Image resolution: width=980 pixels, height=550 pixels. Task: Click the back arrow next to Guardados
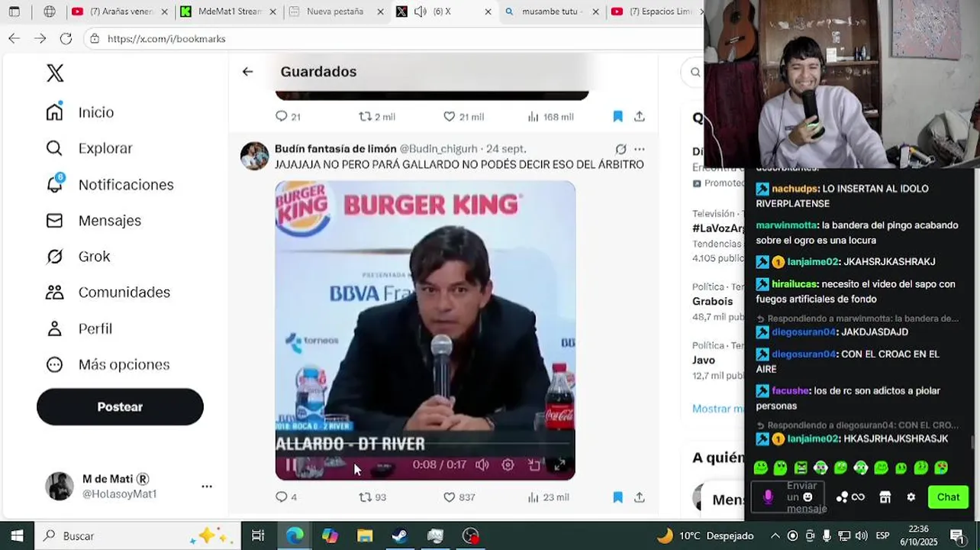[x=247, y=71]
